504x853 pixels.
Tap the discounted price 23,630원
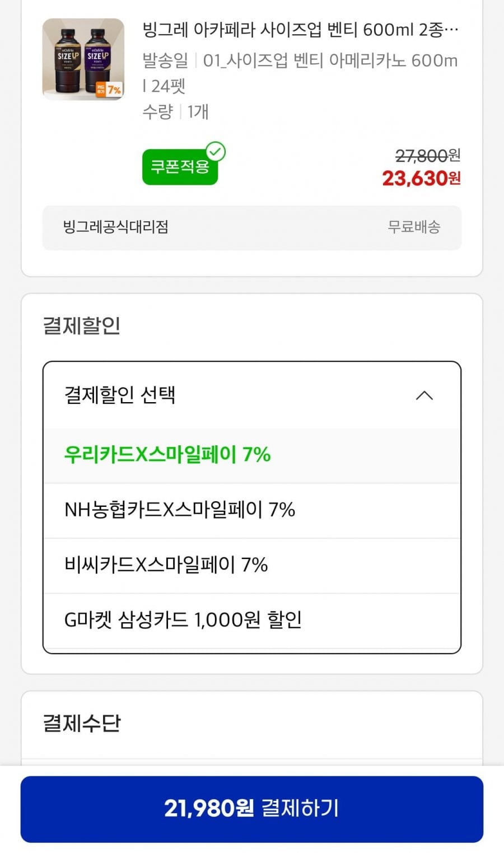(421, 179)
